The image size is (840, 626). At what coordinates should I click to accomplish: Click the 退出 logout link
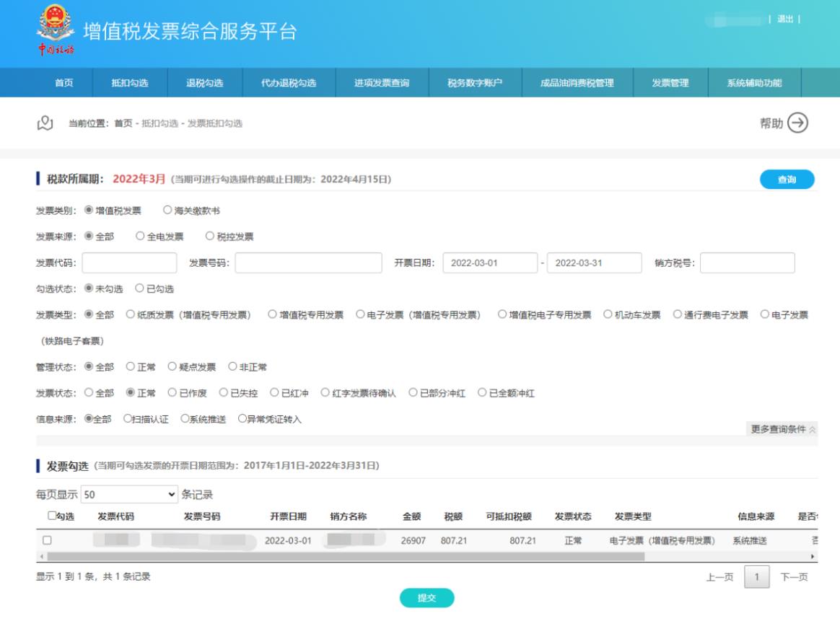click(784, 19)
